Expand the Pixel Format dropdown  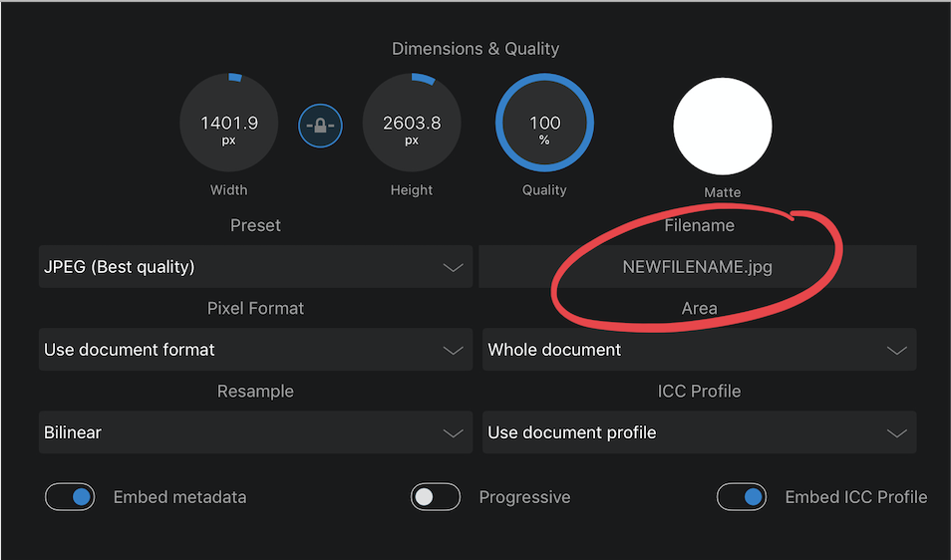point(255,350)
